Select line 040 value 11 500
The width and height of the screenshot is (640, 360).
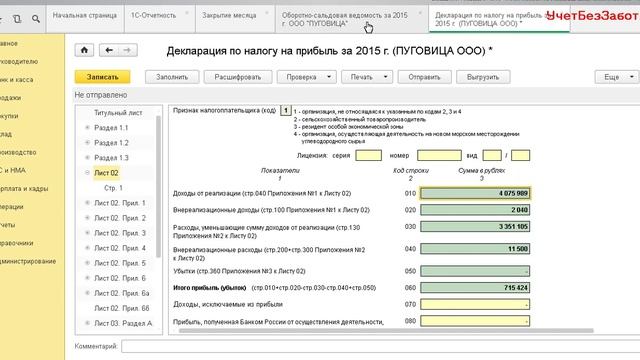[475, 249]
